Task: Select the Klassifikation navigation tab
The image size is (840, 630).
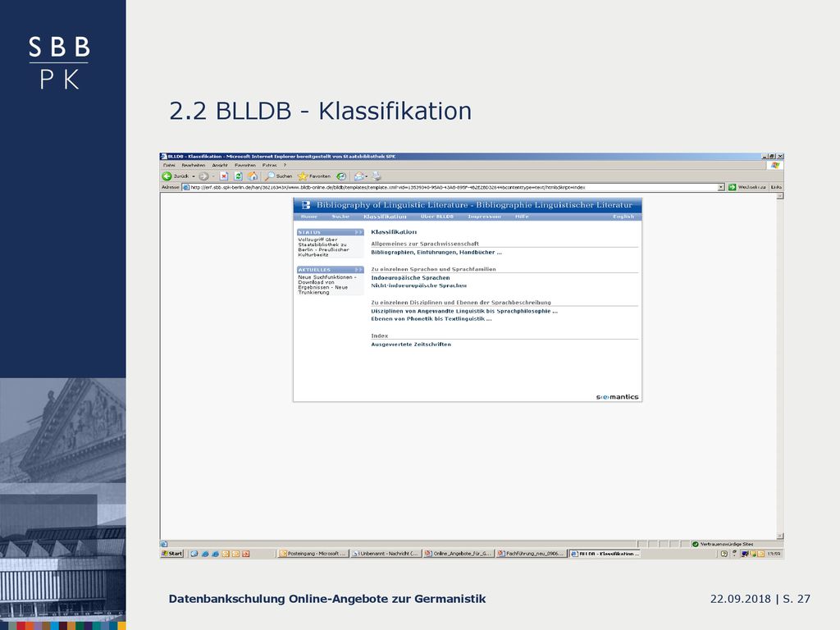Action: 385,217
